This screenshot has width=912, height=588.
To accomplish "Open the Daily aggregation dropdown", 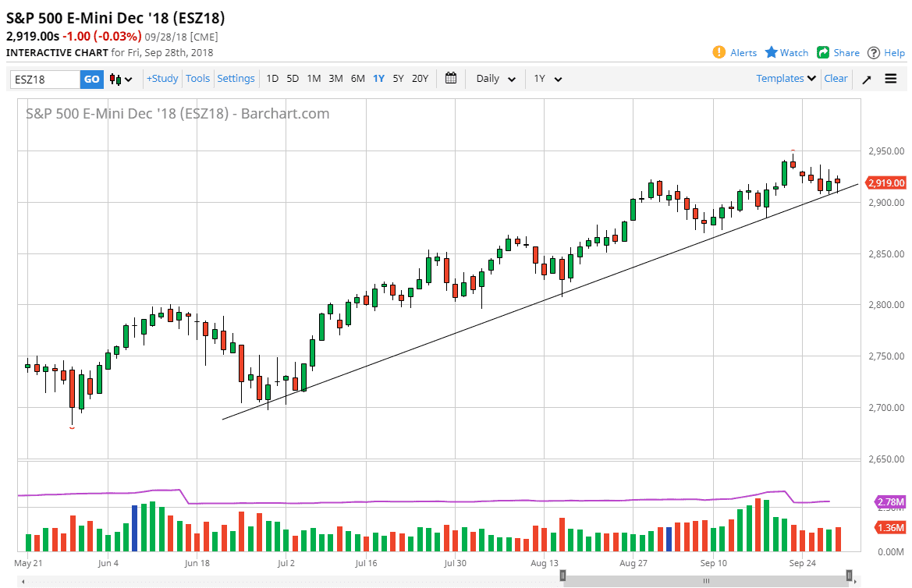I will tap(494, 78).
